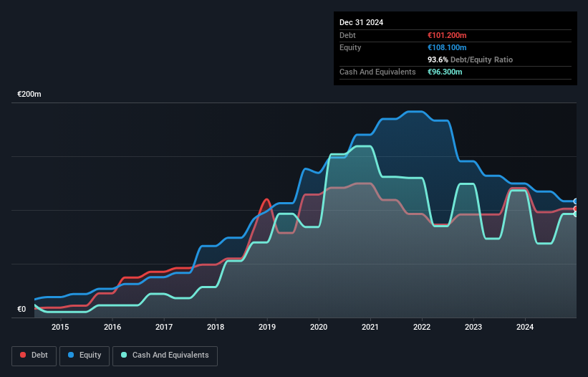Toggle the Debt series legend button
This screenshot has height=377, width=588.
[x=34, y=355]
